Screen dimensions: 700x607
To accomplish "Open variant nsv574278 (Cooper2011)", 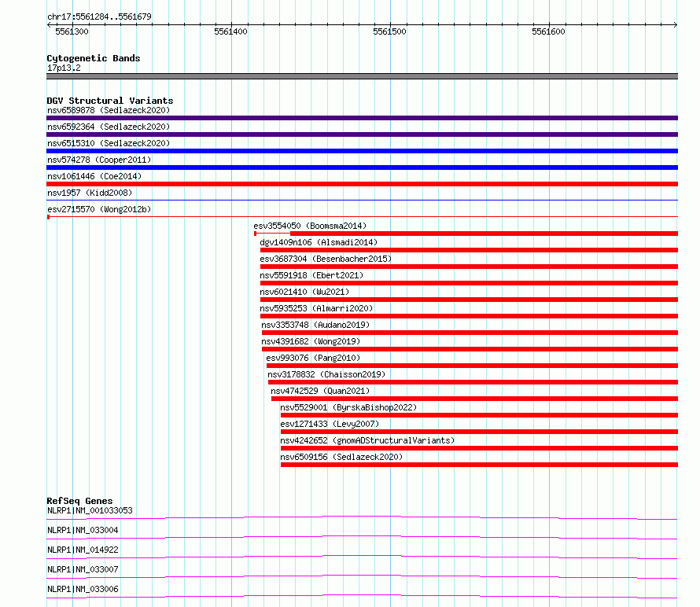I will click(99, 160).
